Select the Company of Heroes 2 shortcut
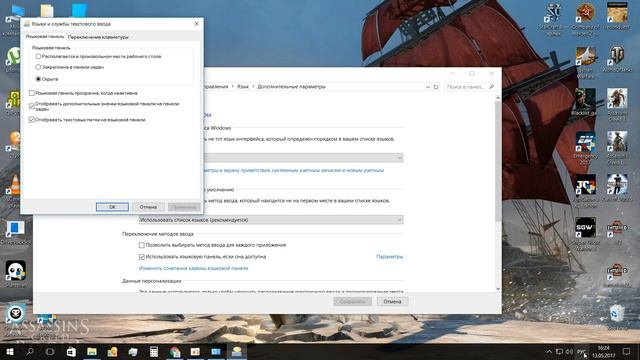This screenshot has height=360, width=640. point(586,18)
